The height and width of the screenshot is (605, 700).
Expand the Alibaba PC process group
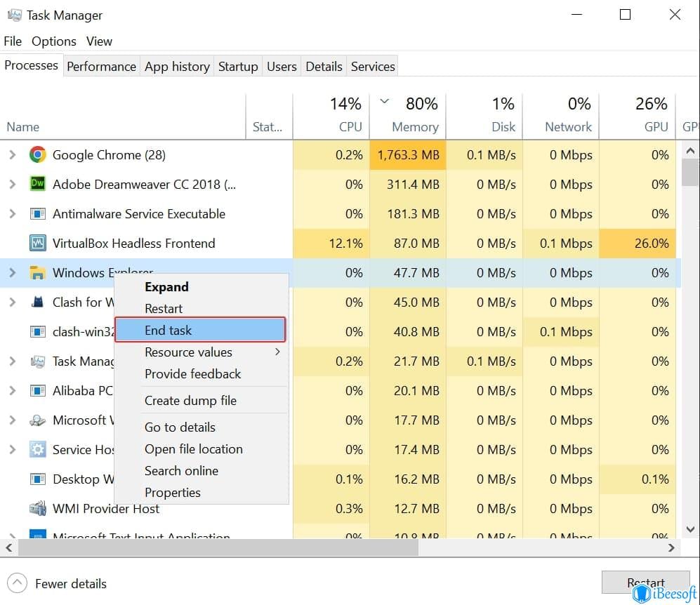(13, 391)
